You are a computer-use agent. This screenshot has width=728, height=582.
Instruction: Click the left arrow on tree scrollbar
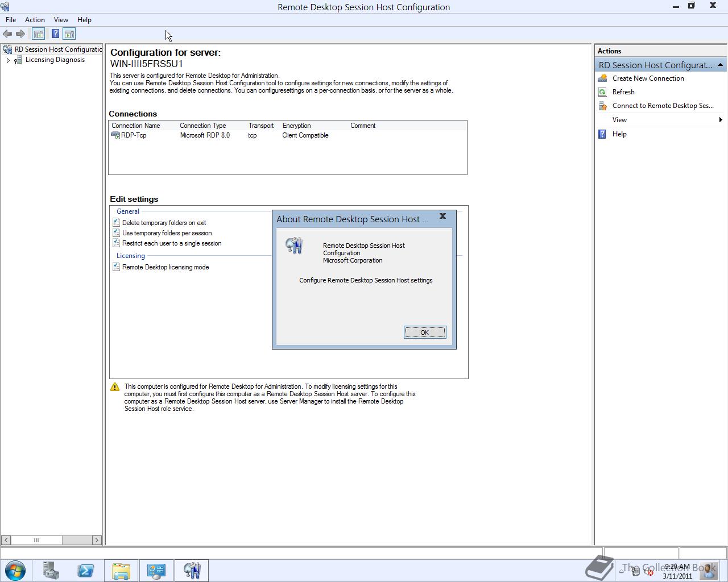point(6,540)
